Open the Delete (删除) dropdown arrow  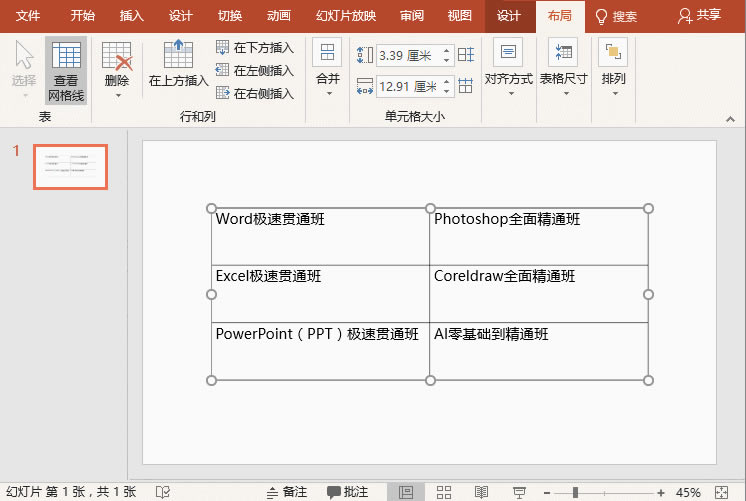coord(118,96)
